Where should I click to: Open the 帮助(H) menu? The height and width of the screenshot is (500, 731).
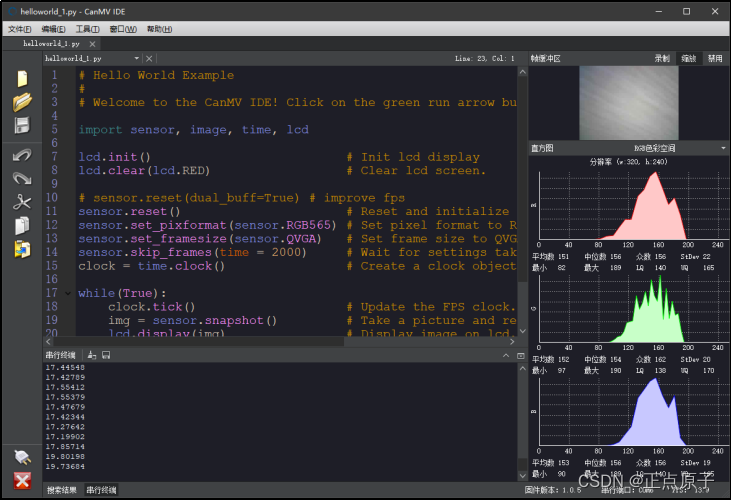coord(159,29)
